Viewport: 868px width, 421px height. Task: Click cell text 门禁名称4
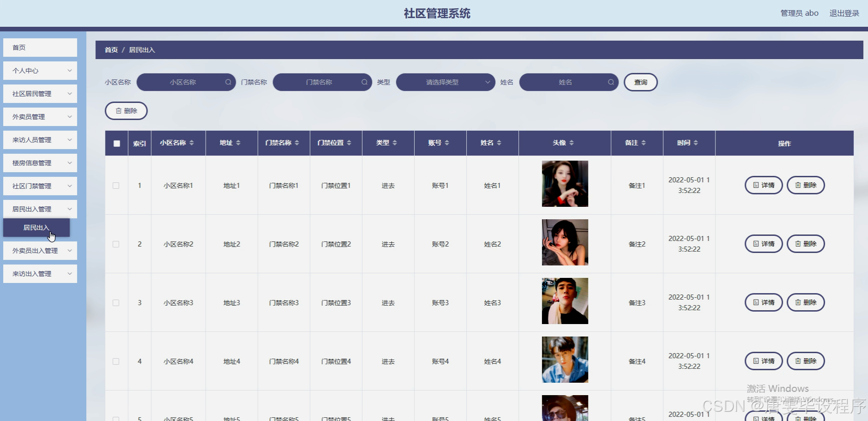pyautogui.click(x=284, y=361)
